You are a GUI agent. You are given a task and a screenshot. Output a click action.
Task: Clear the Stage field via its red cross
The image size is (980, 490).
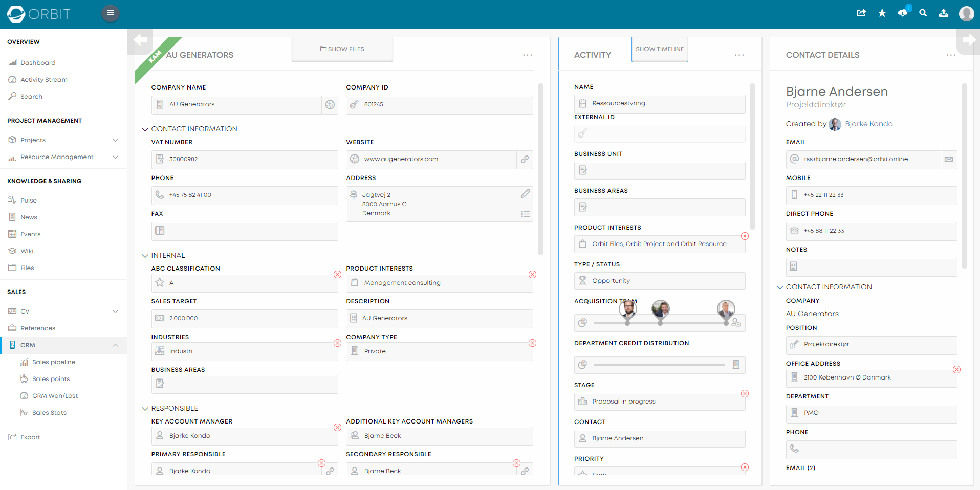pyautogui.click(x=745, y=394)
